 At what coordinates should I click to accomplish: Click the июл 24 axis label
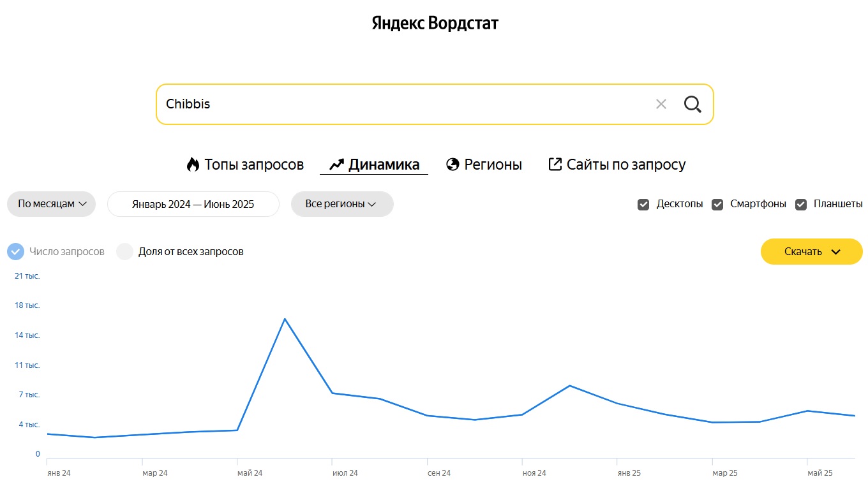click(x=345, y=473)
